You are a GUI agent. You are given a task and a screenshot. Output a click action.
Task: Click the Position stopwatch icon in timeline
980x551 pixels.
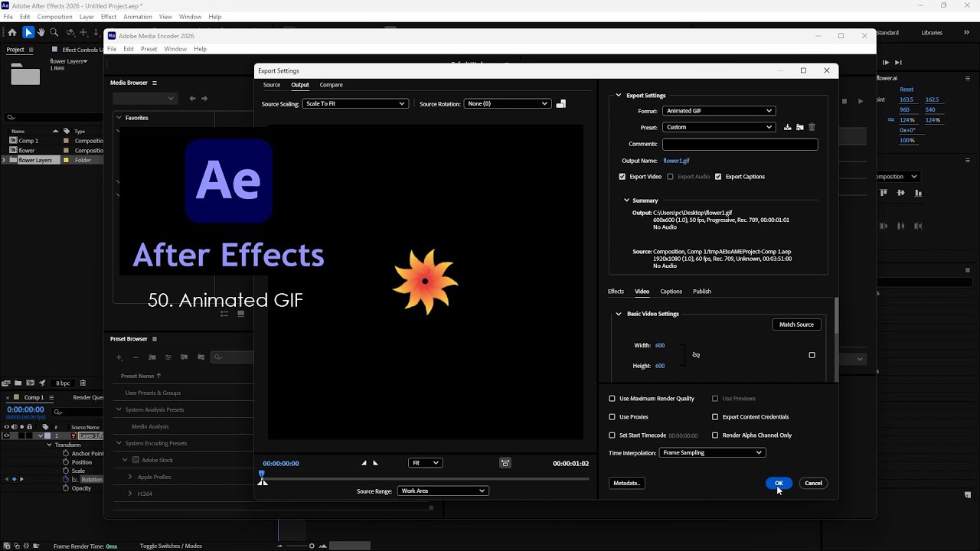(x=66, y=462)
